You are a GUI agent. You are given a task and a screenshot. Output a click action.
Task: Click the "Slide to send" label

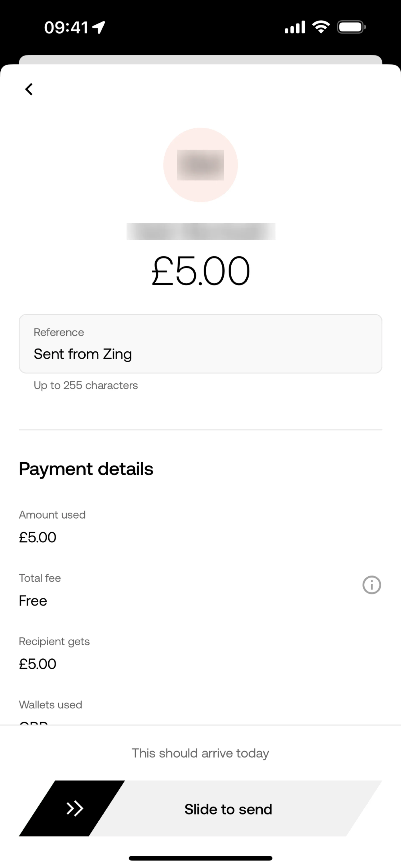[x=228, y=809]
